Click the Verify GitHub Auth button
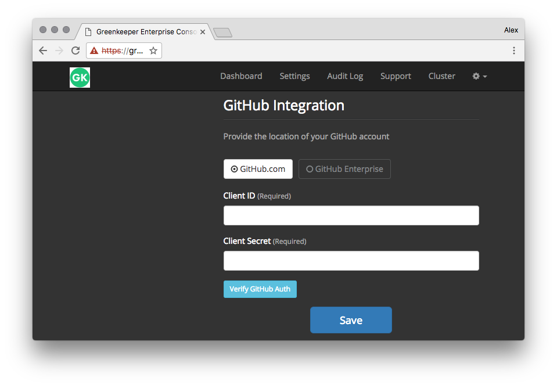The width and height of the screenshot is (557, 392). (260, 289)
